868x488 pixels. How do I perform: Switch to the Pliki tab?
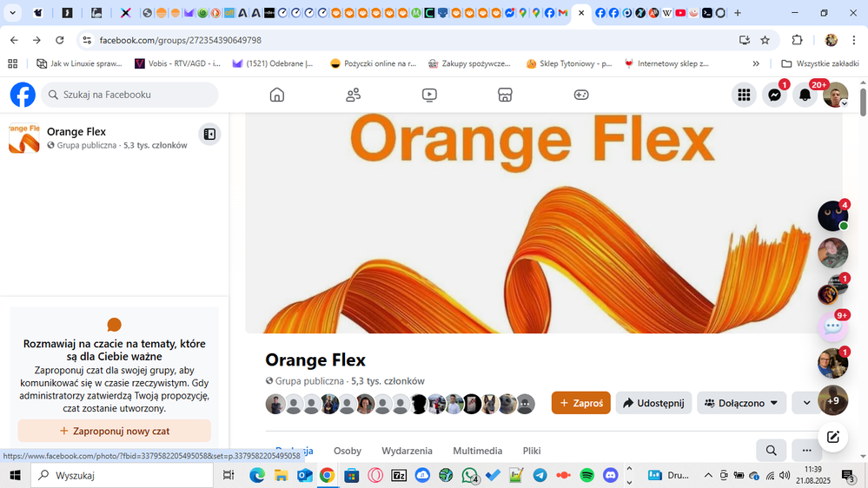point(532,451)
